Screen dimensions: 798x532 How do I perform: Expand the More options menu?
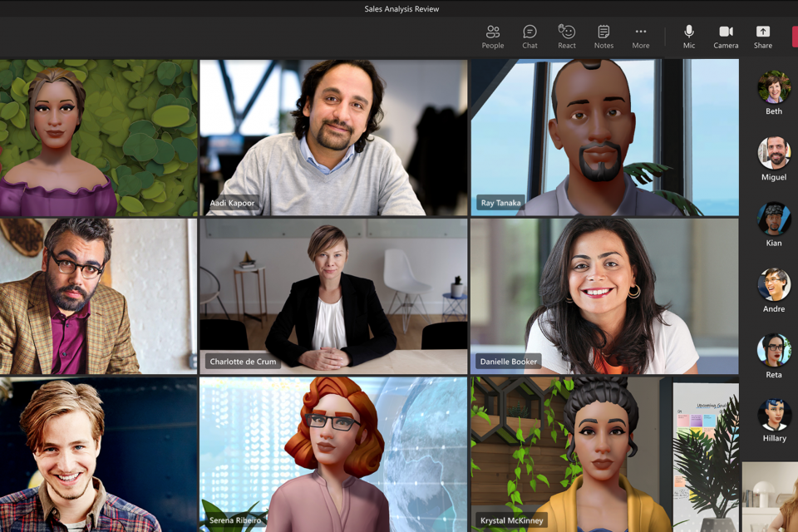pyautogui.click(x=640, y=37)
